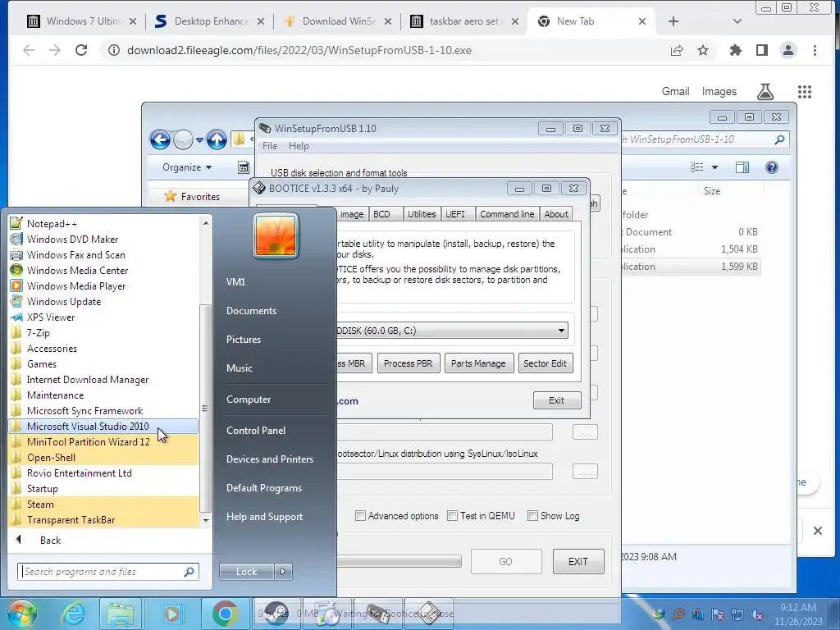
Task: Toggle the Explorer preview pane icon
Action: click(742, 167)
